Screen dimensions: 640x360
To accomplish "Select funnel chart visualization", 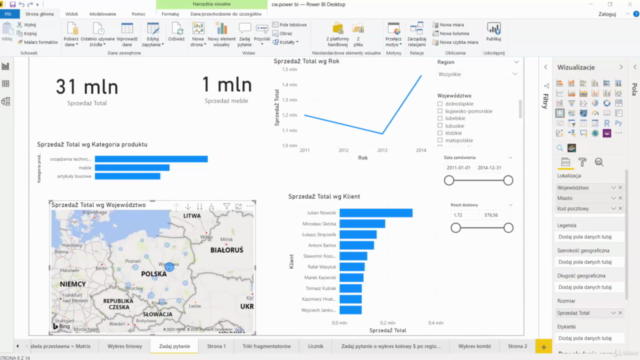I will pos(571,103).
